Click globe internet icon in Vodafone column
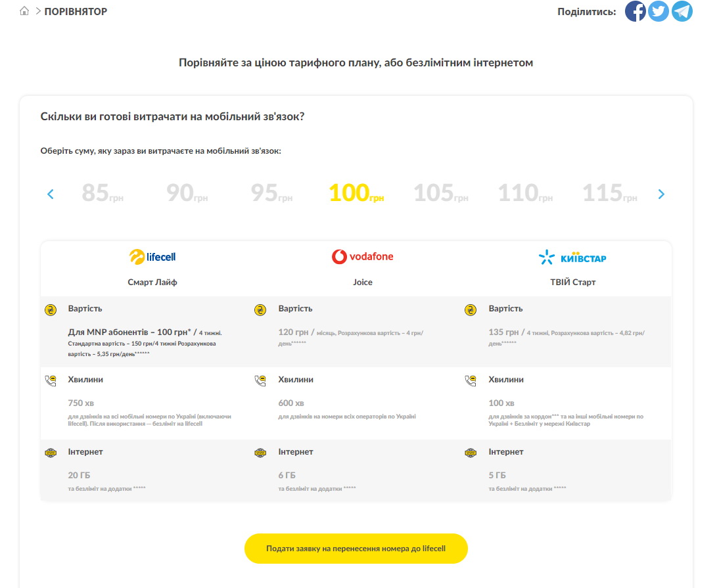This screenshot has height=588, width=719. (260, 453)
